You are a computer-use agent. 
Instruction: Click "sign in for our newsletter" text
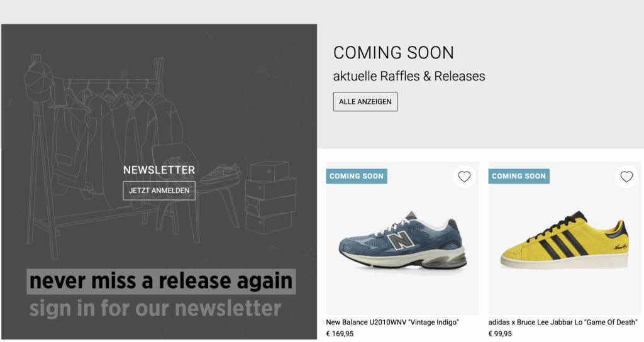[155, 309]
